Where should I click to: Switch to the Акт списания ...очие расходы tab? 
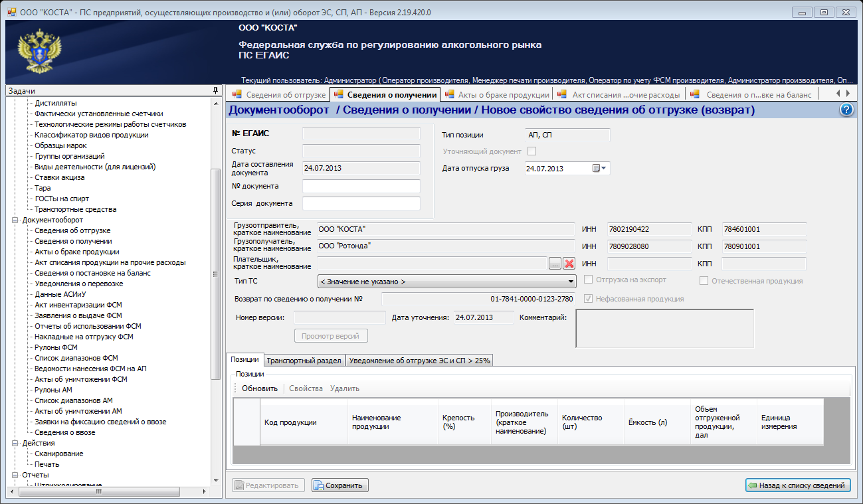[619, 95]
